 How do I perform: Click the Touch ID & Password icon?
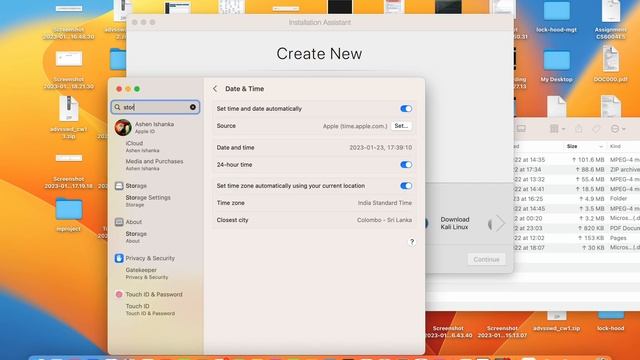(119, 294)
